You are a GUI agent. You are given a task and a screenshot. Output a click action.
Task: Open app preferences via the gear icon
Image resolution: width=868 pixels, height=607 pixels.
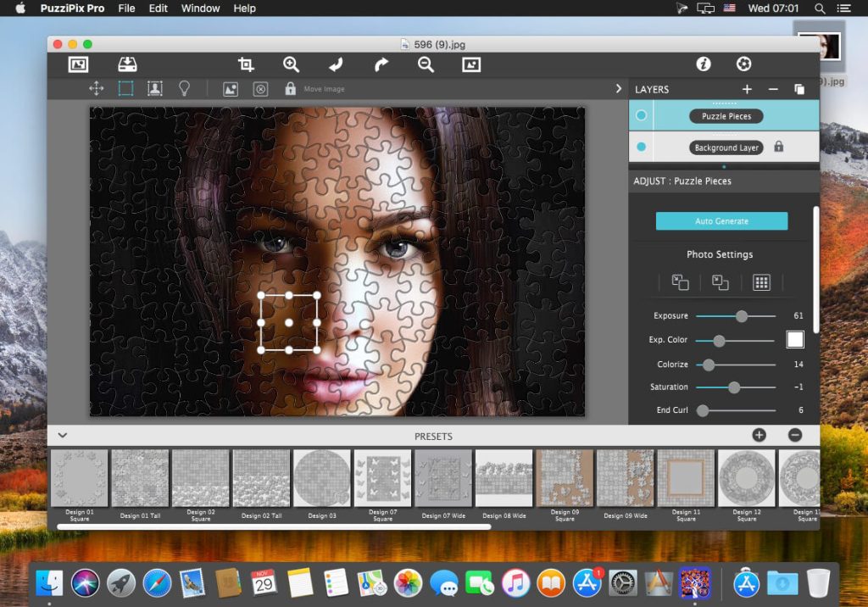pos(743,64)
